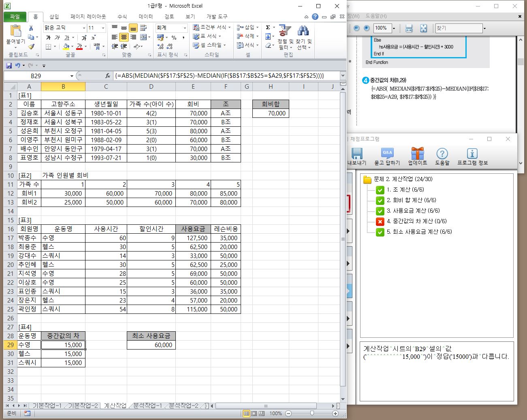This screenshot has height=420, width=527.
Task: Toggle center horizontal alignment
Action: (x=124, y=37)
